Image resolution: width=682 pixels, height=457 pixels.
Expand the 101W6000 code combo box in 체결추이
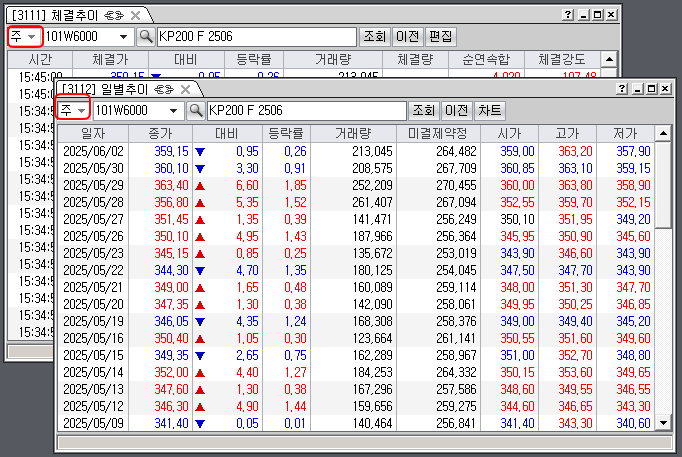tap(124, 36)
